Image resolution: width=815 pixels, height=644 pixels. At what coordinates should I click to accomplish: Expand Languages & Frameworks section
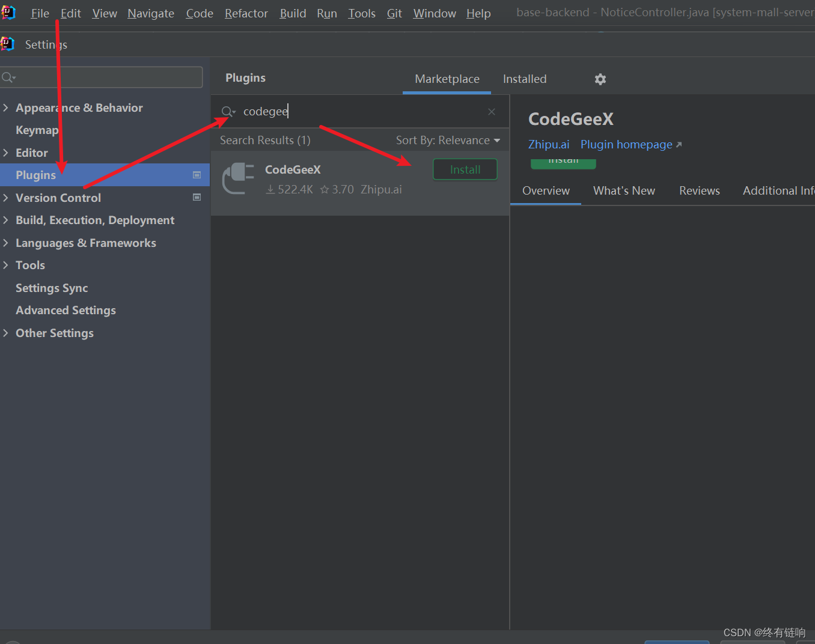tap(5, 243)
